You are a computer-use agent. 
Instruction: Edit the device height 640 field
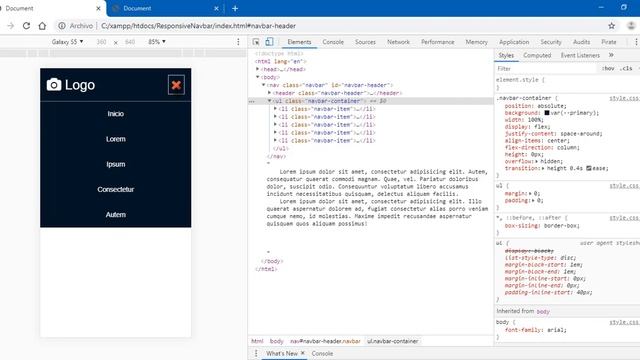tap(130, 42)
